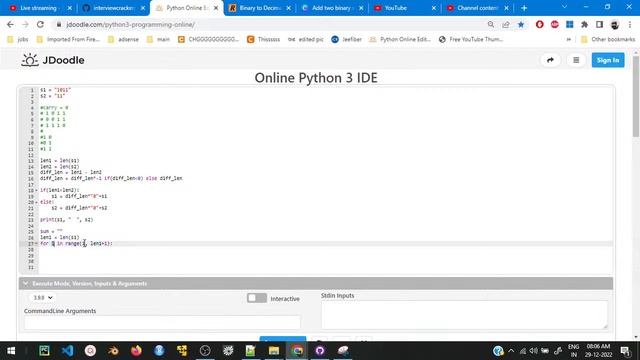Open the jobs bookmark folder
This screenshot has width=640, height=360.
pyautogui.click(x=18, y=39)
